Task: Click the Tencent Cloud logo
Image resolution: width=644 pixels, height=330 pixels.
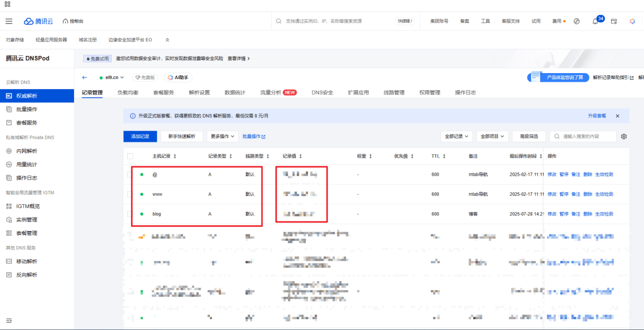Action: [x=38, y=21]
